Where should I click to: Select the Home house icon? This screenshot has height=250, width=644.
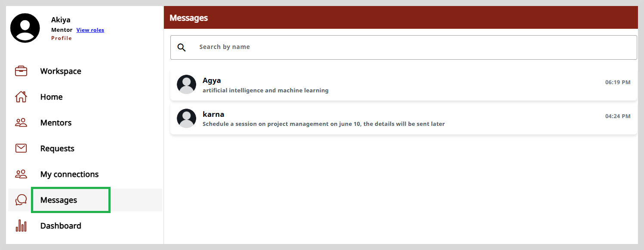click(x=21, y=97)
